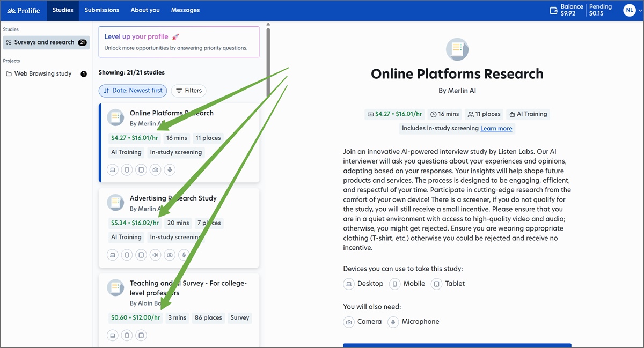Screen dimensions: 644x348
Task: Click the speaker audio icon on Advertising Research Study
Action: [155, 255]
